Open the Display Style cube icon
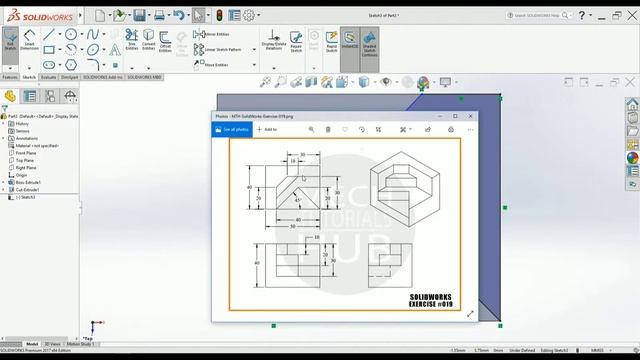 coord(363,82)
